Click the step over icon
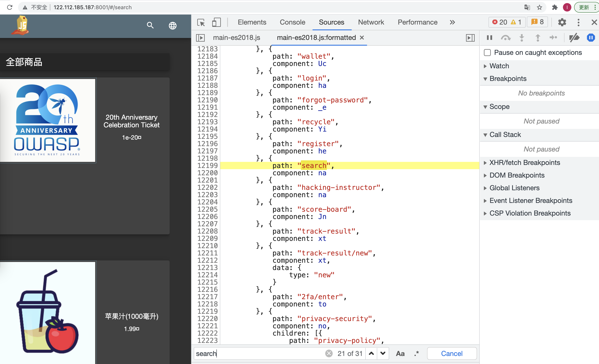Image resolution: width=599 pixels, height=364 pixels. [506, 38]
